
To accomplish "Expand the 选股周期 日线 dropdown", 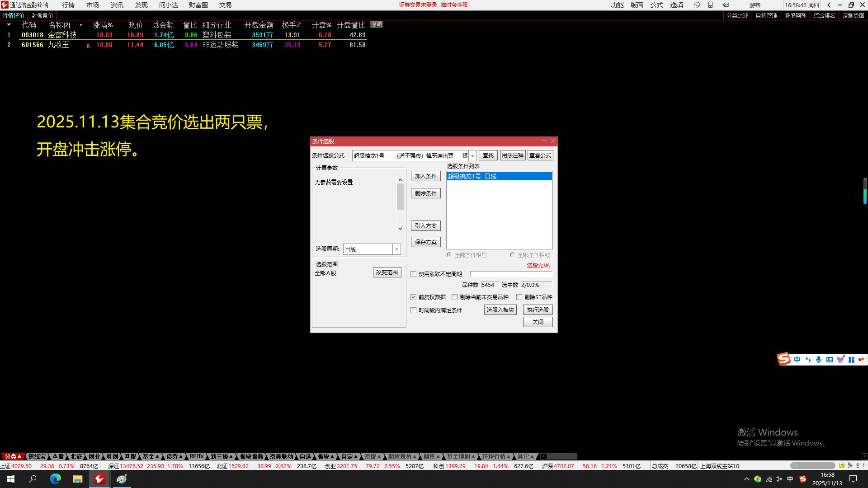I will [x=396, y=249].
